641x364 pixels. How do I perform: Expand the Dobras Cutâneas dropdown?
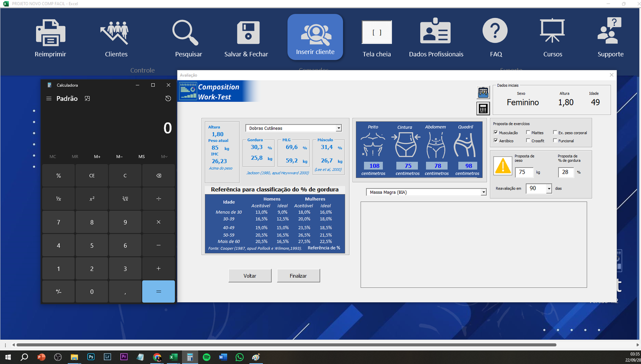339,128
